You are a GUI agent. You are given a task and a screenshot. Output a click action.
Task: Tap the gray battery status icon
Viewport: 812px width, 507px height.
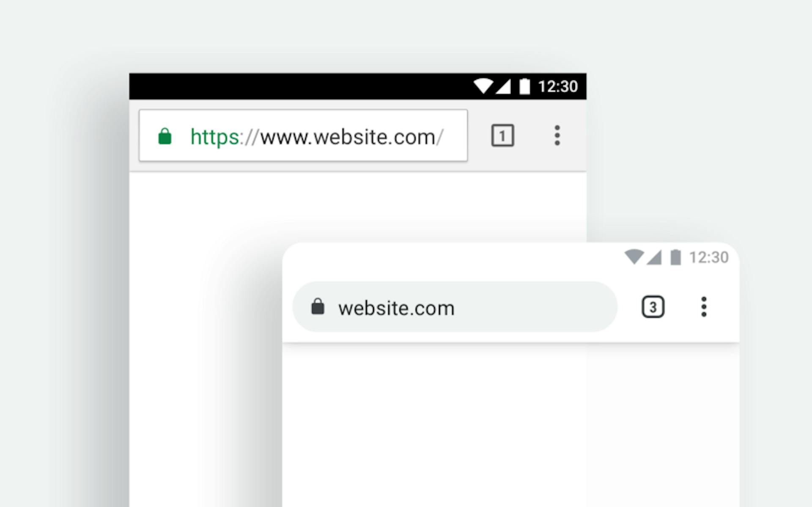675,257
